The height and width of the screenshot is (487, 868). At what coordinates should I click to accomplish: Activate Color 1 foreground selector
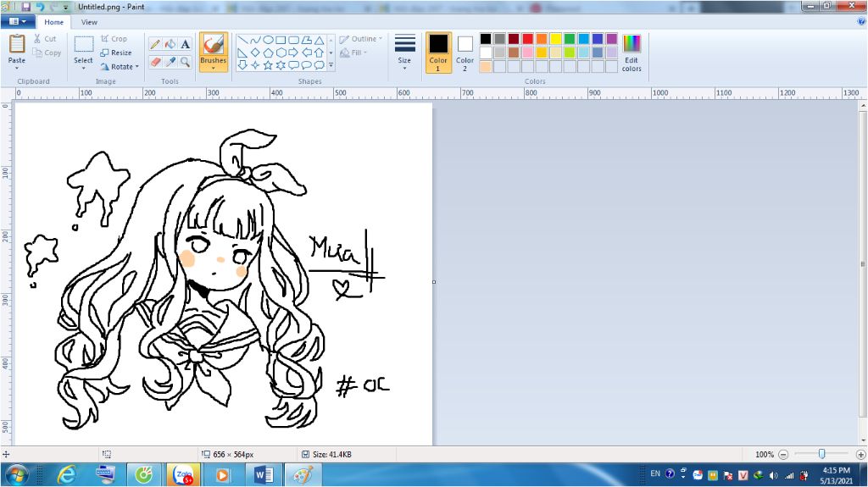click(x=438, y=53)
